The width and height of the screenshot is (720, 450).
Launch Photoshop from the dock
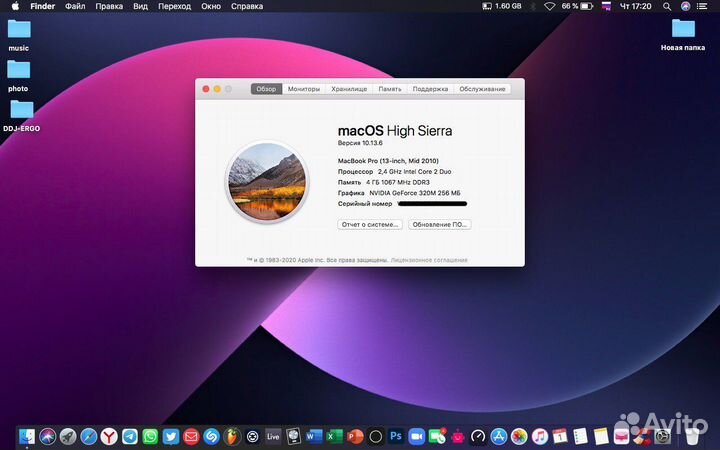396,436
